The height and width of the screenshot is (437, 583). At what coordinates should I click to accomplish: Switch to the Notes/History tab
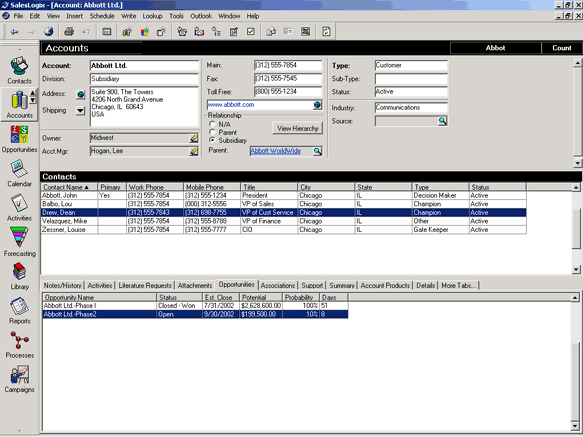(62, 286)
